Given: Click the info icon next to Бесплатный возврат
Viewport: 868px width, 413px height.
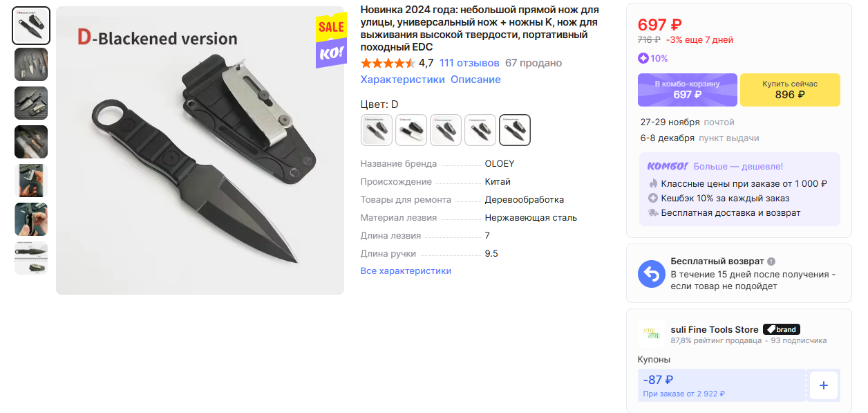Looking at the screenshot, I should (771, 261).
